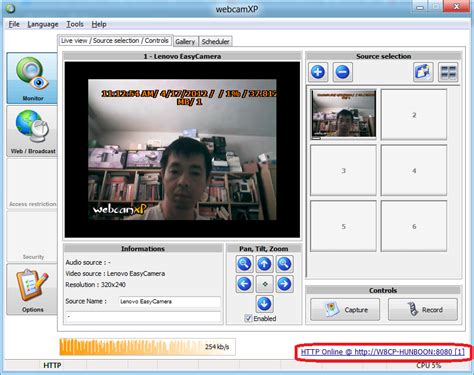Select empty source slot 3
This screenshot has height=375, width=474.
pyautogui.click(x=343, y=170)
